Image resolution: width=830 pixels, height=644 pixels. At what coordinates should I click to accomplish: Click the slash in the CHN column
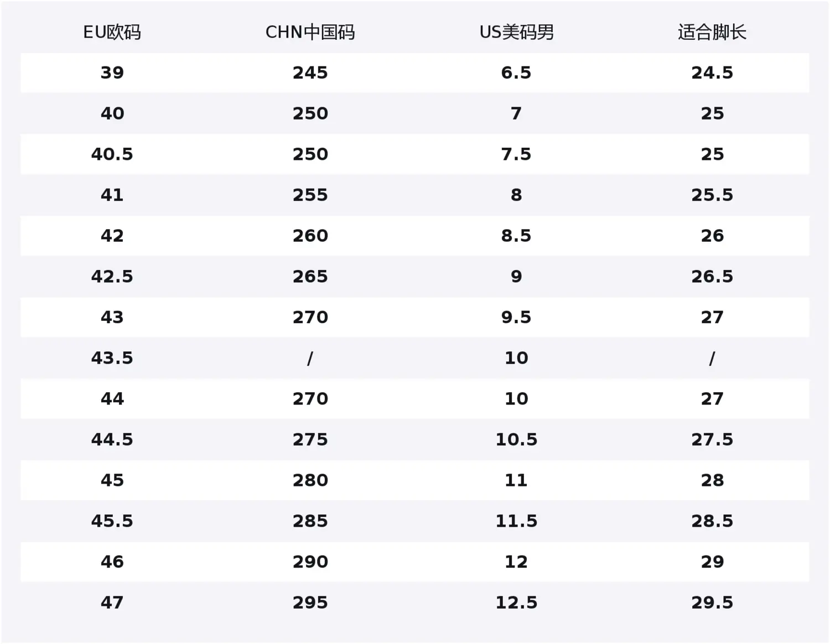click(310, 359)
